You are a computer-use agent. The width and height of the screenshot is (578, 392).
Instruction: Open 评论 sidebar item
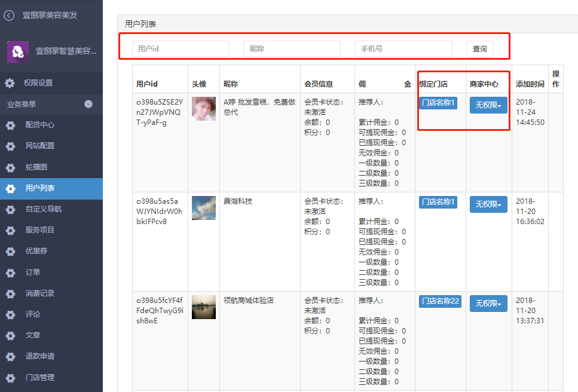point(51,314)
